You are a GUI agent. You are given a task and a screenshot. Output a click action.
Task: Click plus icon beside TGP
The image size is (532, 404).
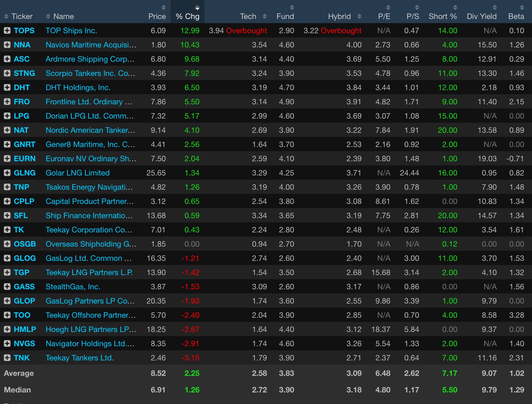tap(7, 272)
